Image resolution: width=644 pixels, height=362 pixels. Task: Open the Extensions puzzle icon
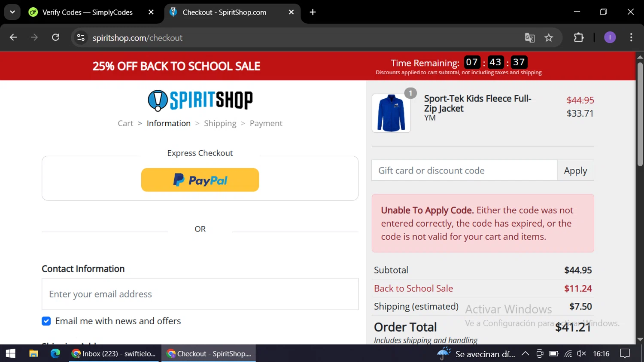pos(579,37)
